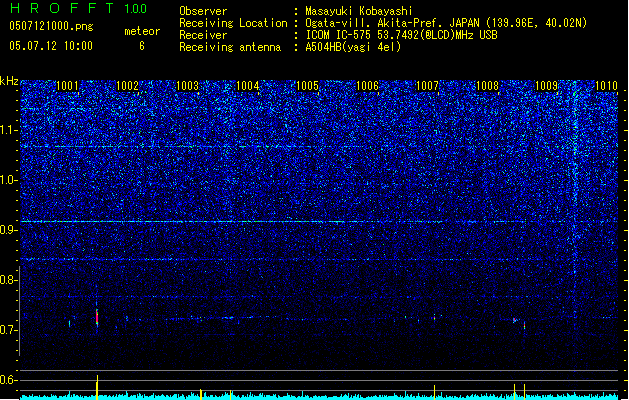629x400 pixels.
Task: Click the 0.6 frequency axis label
Action: click(x=9, y=380)
